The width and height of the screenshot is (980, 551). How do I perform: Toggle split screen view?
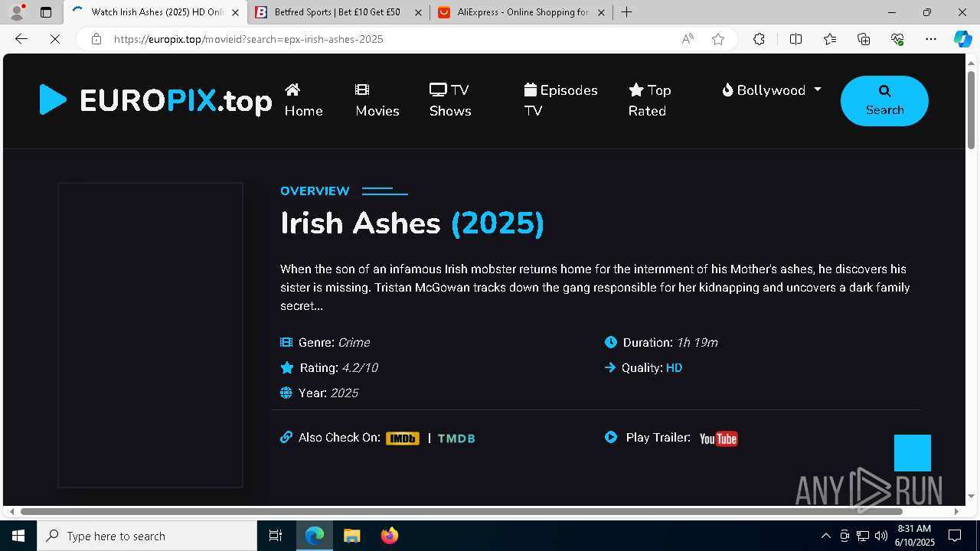[x=795, y=39]
